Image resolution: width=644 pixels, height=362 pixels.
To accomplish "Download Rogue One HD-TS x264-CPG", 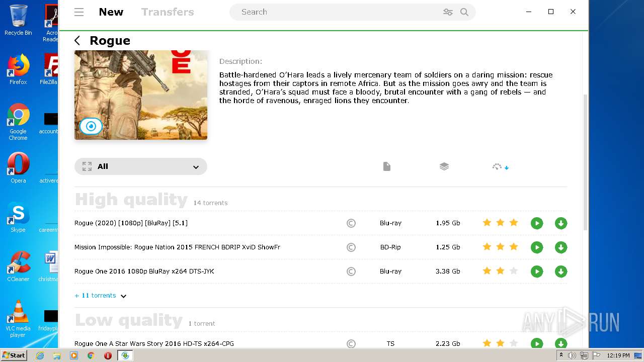I will (x=561, y=343).
